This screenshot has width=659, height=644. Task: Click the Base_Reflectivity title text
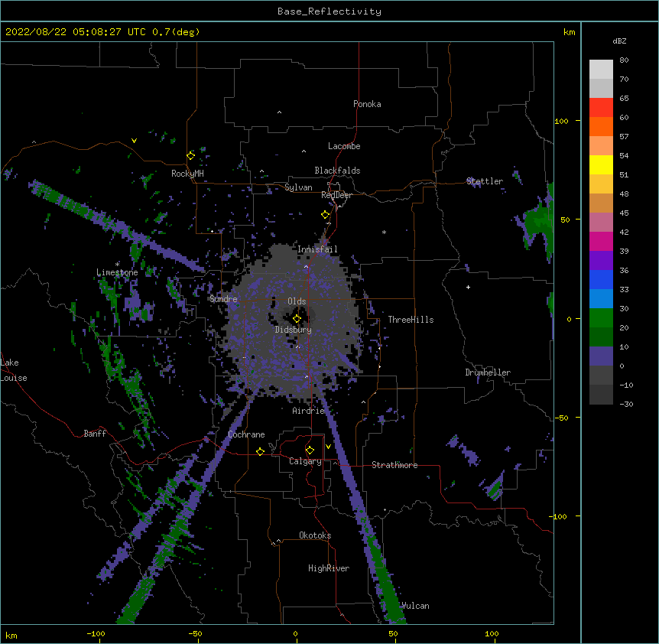pyautogui.click(x=329, y=11)
